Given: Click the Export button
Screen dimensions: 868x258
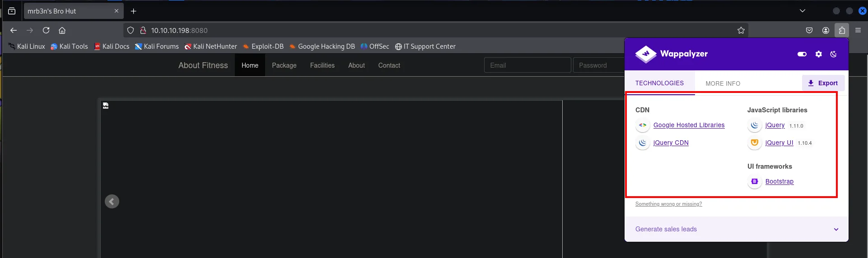Looking at the screenshot, I should pos(823,83).
